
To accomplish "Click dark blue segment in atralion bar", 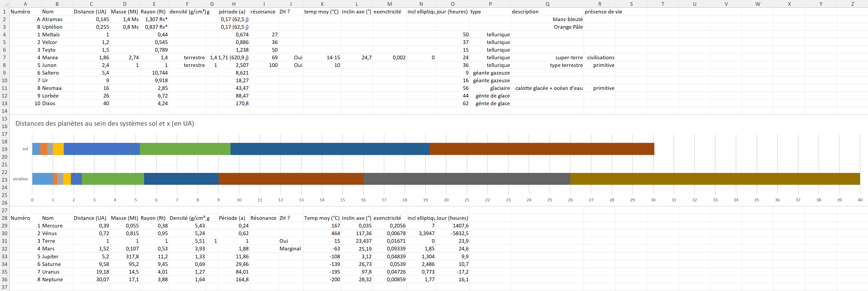I will pos(181,179).
